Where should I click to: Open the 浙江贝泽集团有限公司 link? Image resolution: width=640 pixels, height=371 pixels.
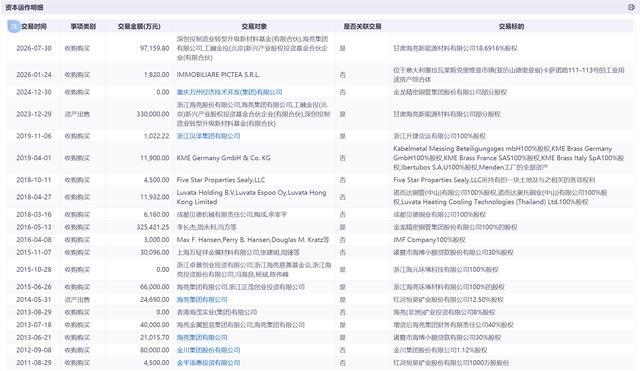pyautogui.click(x=208, y=136)
